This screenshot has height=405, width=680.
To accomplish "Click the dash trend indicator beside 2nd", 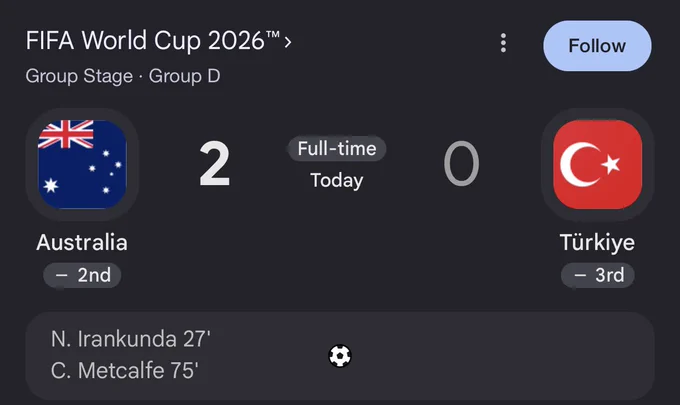I will pos(62,275).
